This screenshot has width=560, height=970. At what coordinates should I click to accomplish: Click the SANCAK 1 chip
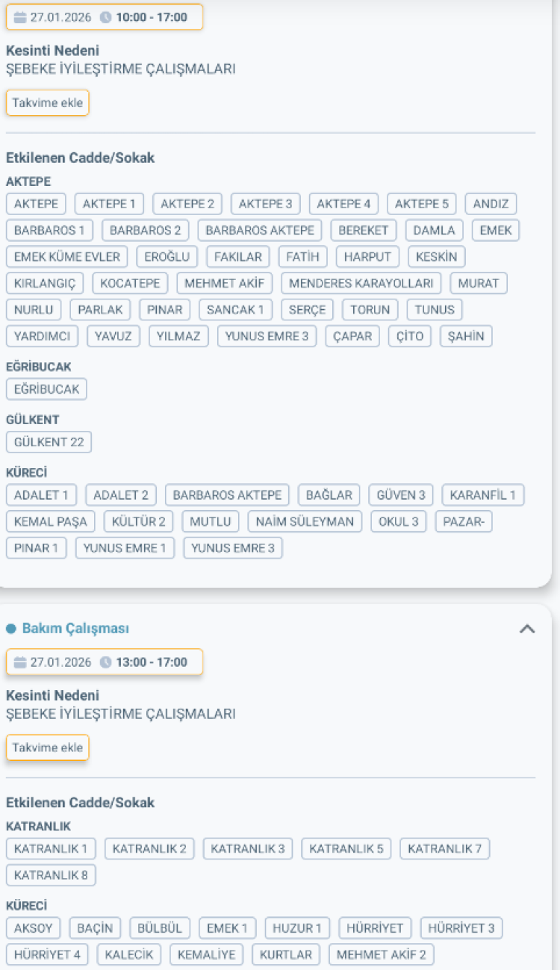(236, 309)
